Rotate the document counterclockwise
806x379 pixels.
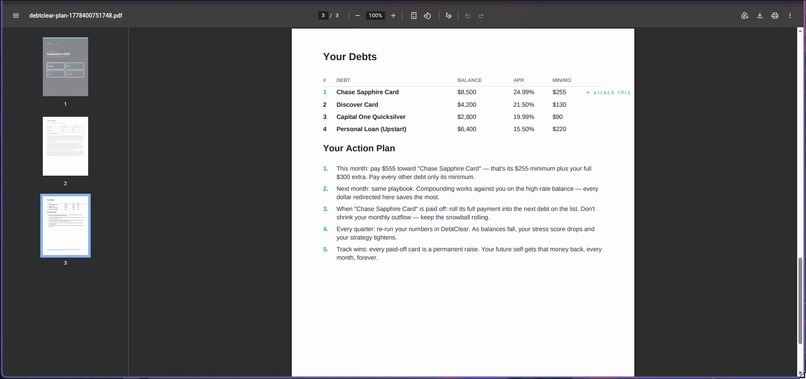click(427, 15)
